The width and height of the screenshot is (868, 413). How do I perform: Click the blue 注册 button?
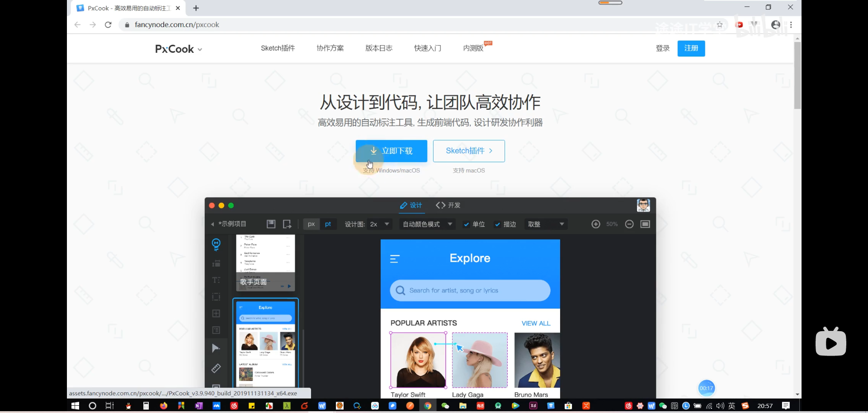pos(691,48)
